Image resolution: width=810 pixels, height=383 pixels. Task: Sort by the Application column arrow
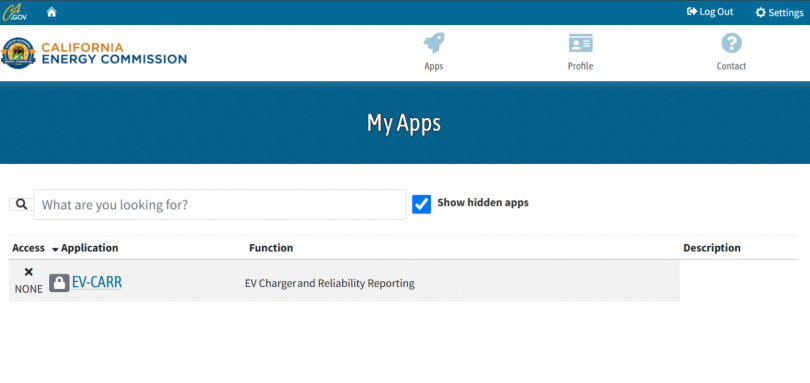click(x=55, y=250)
